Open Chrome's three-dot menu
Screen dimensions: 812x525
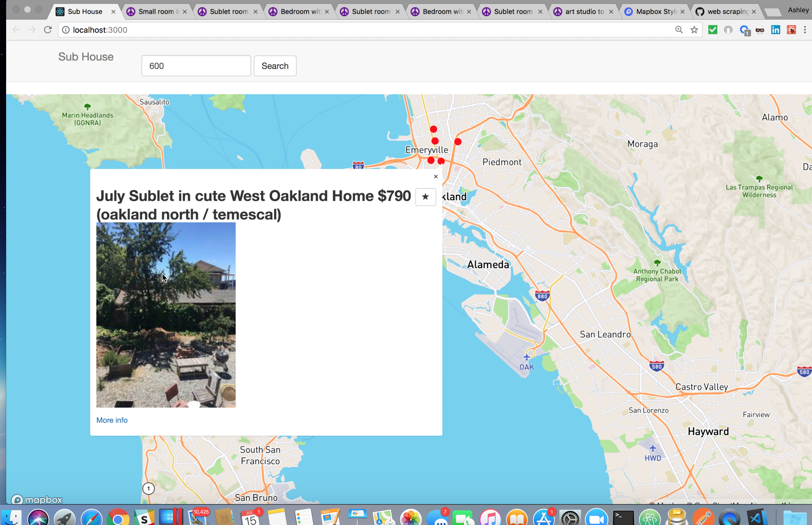click(x=805, y=30)
